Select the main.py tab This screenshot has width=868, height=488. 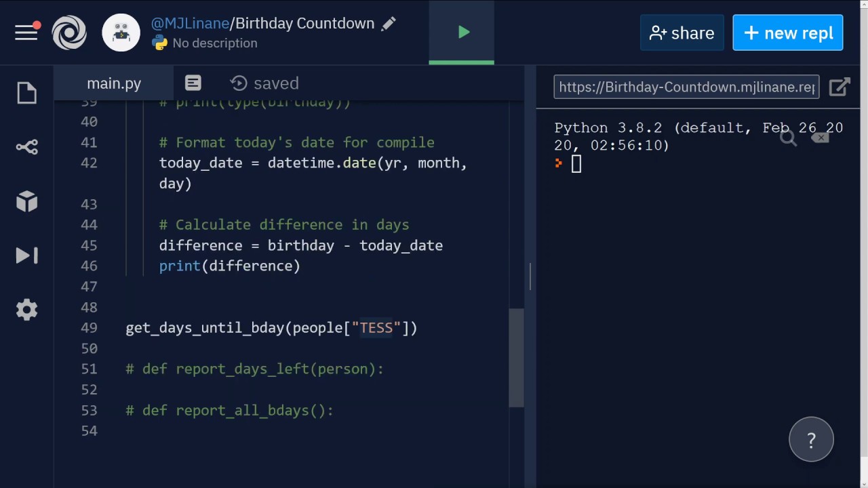coord(114,83)
